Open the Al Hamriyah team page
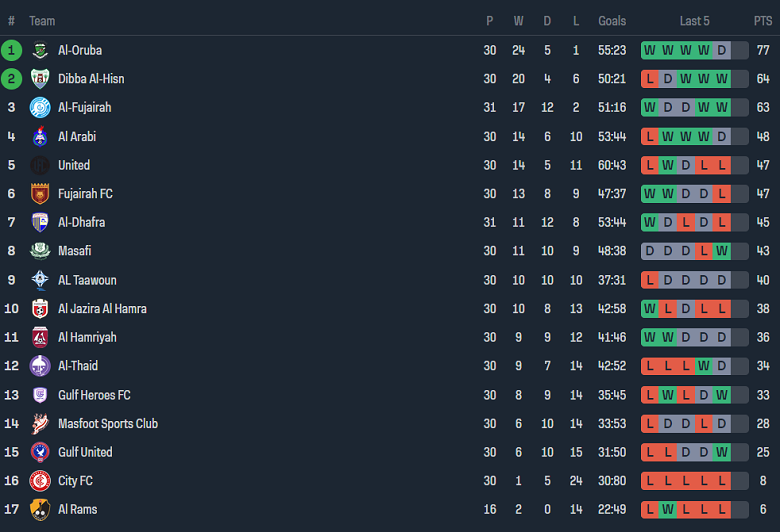 click(x=87, y=338)
